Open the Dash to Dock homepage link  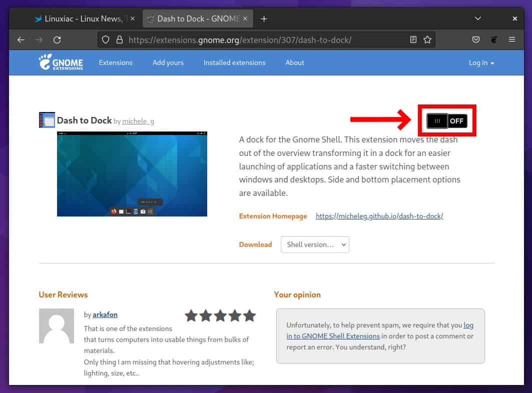pyautogui.click(x=379, y=216)
